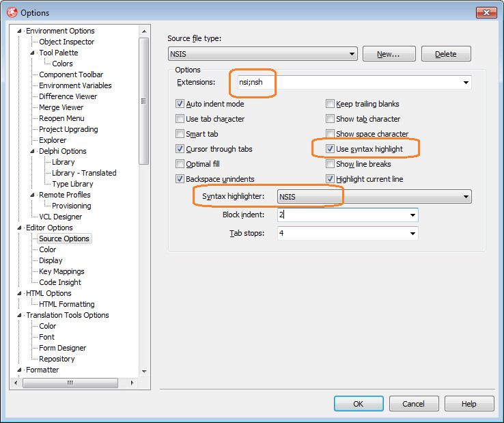Screen dimensions: 504x423
Task: Select Color under Editor Options
Action: (48, 249)
